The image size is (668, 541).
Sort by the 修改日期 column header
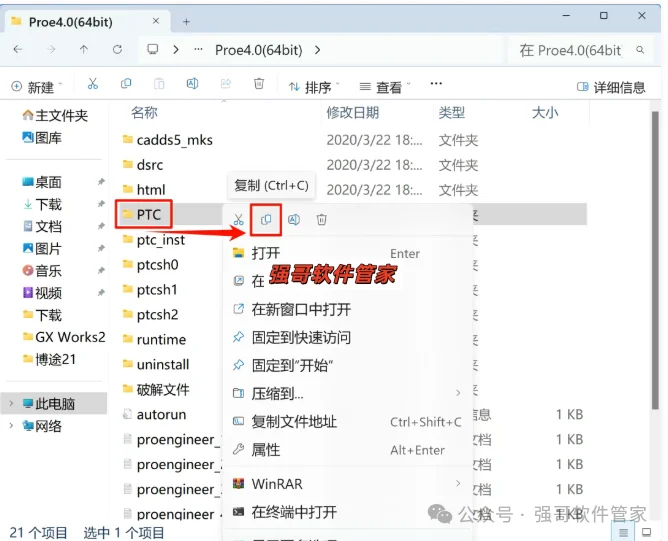tap(353, 113)
